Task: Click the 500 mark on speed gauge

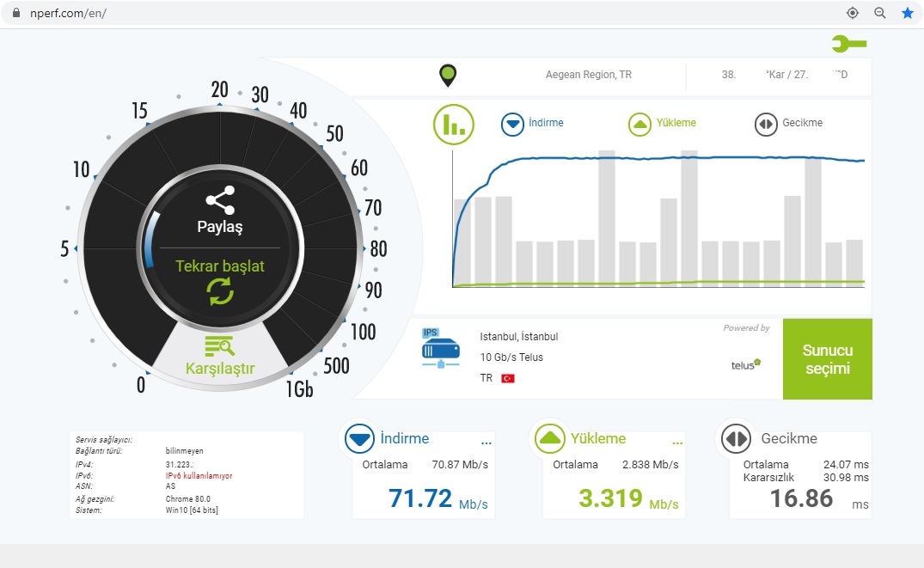Action: (x=336, y=366)
